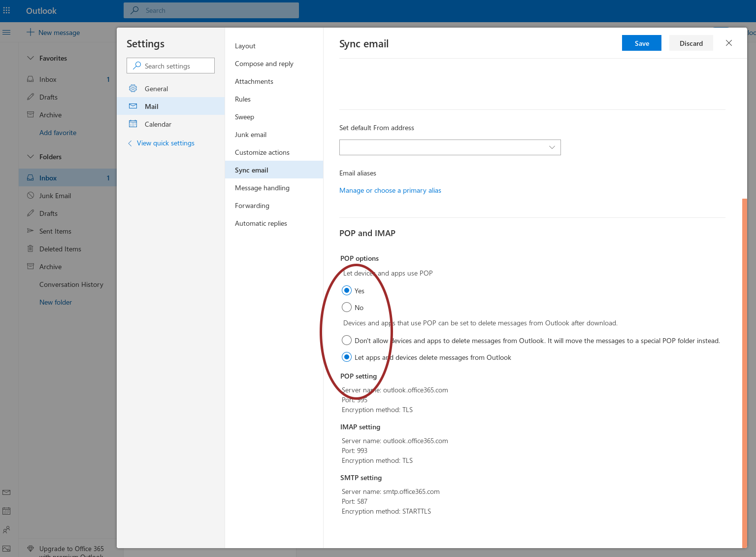Click Add favorite link
This screenshot has height=557, width=756.
coord(58,133)
